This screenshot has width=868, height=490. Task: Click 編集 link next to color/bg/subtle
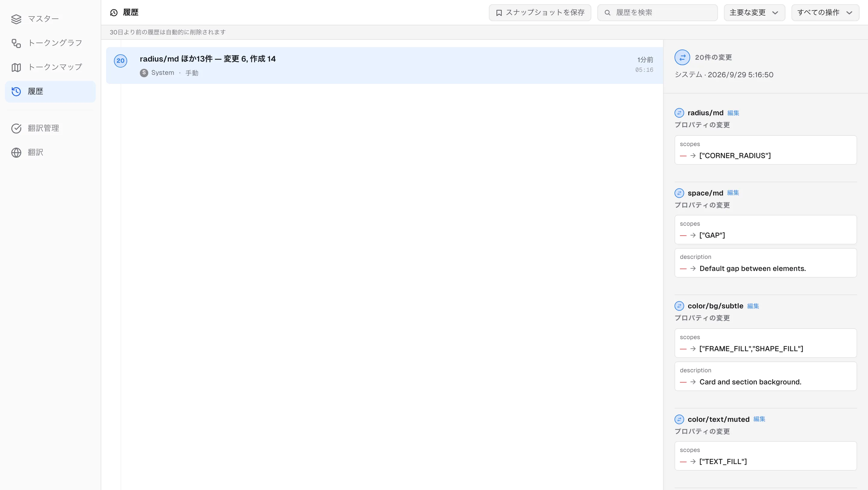[753, 306]
